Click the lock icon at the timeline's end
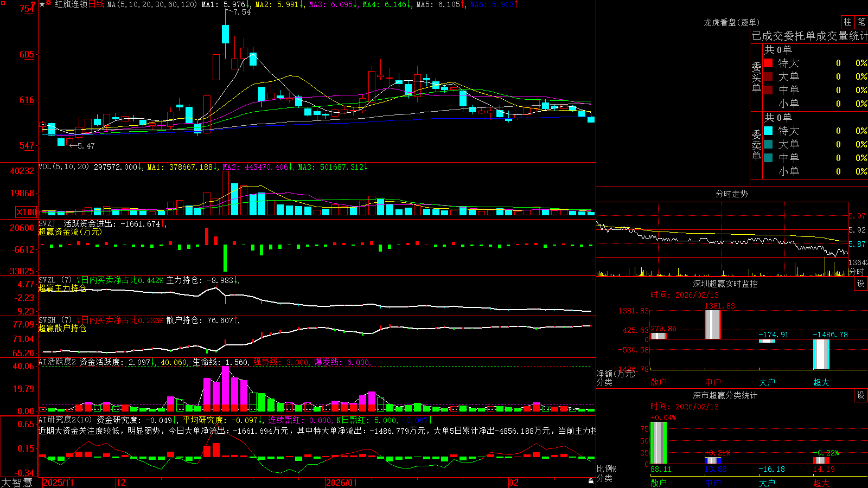 tap(591, 481)
